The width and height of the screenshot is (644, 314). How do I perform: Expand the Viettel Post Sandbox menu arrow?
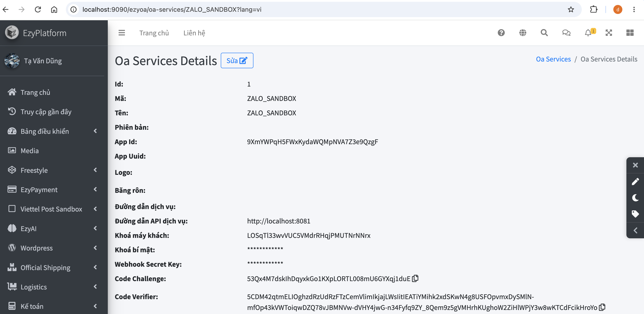(95, 209)
